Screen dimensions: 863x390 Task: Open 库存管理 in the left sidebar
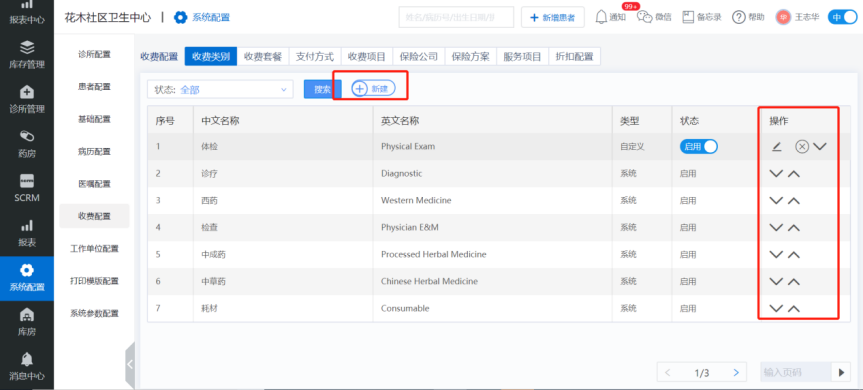26,55
